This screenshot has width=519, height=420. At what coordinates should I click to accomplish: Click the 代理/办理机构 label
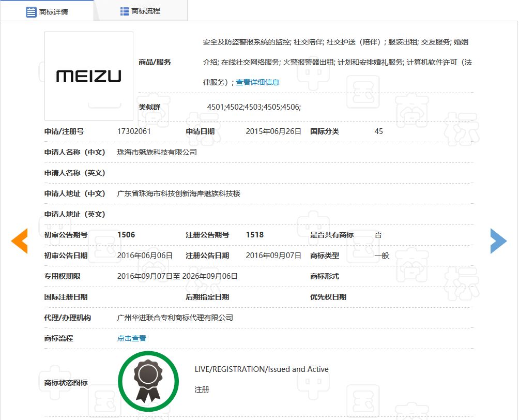click(x=68, y=318)
